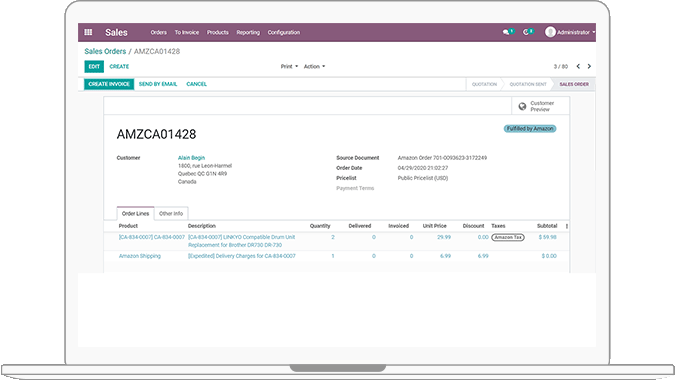
Task: Open product CA-834-0007 link
Action: tap(152, 237)
